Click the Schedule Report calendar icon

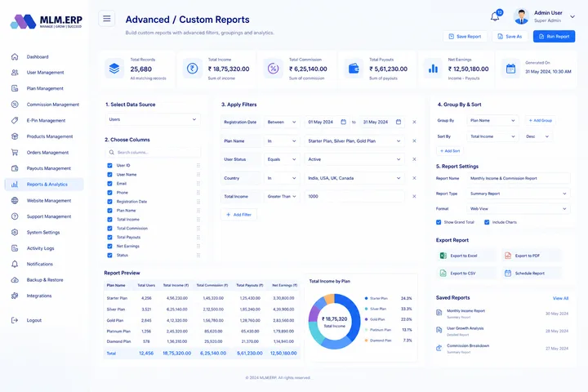tap(508, 273)
